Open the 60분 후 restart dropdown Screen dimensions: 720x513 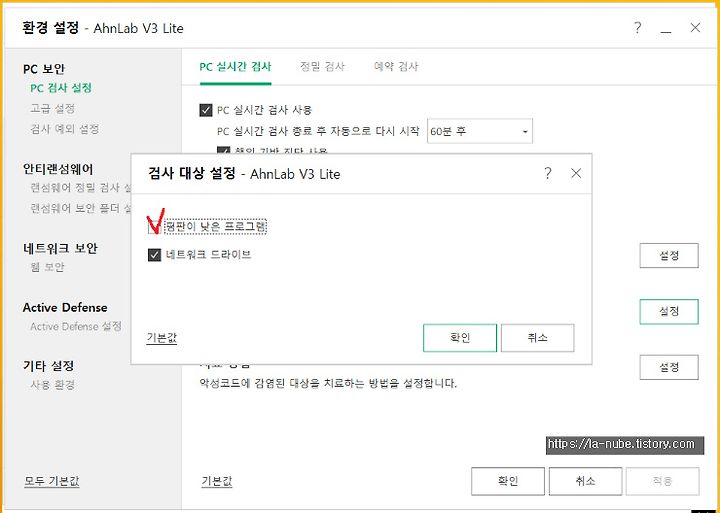480,131
